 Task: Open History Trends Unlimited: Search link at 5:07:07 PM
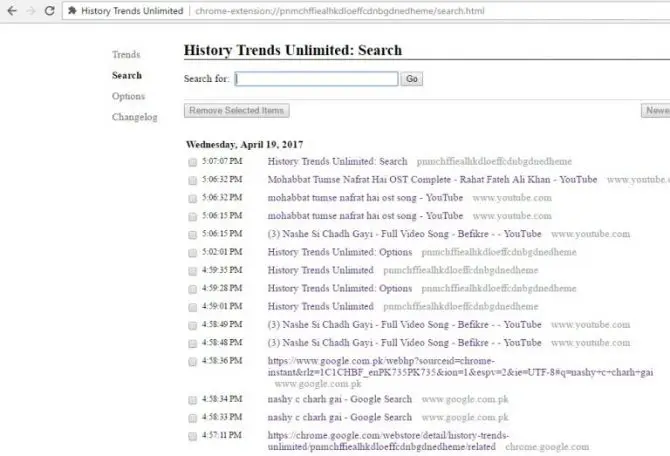[x=338, y=162]
